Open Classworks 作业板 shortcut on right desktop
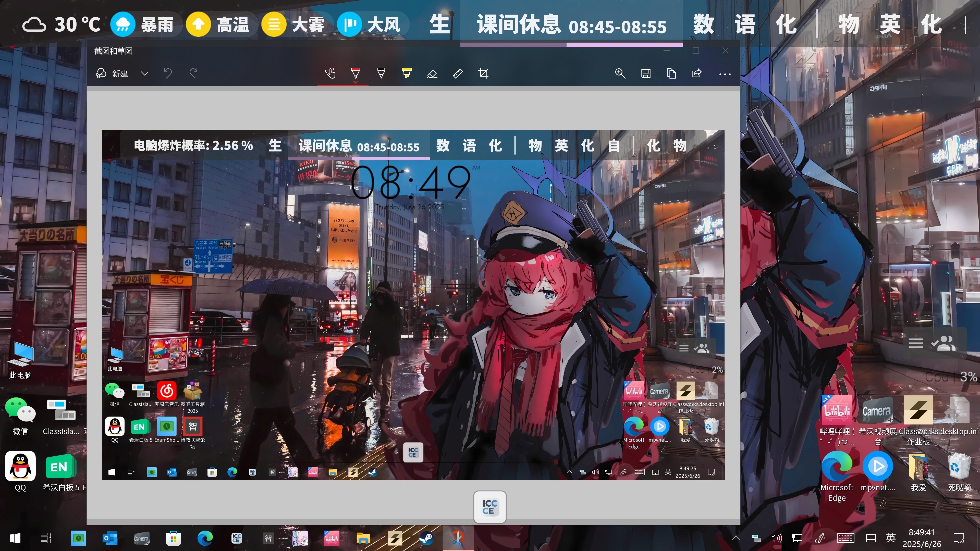Screen dimensions: 980x551 coord(918,420)
